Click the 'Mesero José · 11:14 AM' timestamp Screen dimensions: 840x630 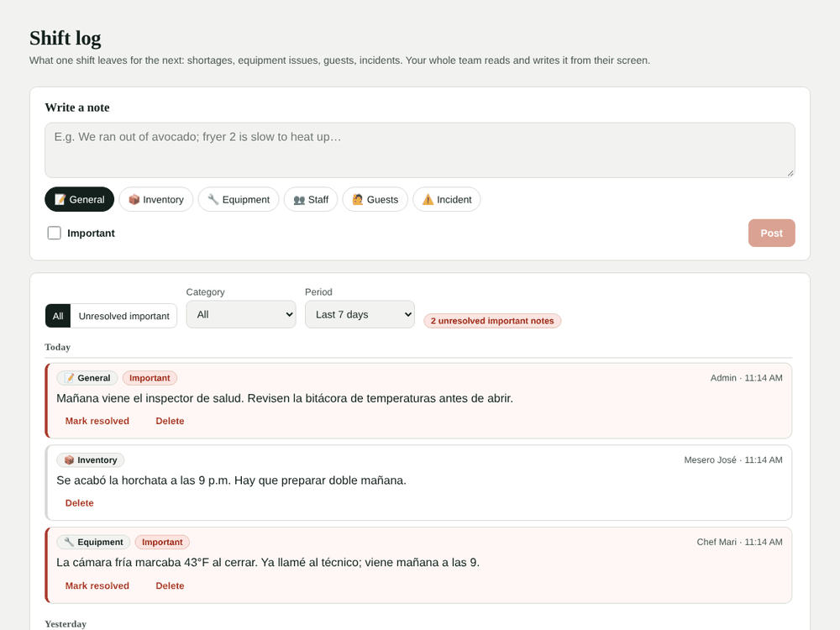pos(732,459)
